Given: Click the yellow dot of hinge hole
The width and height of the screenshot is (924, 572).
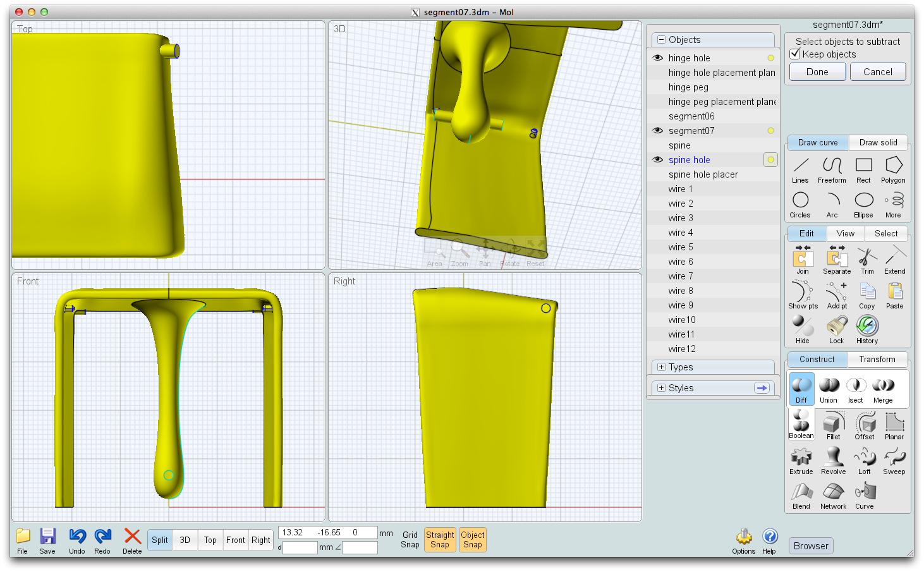Looking at the screenshot, I should [770, 58].
